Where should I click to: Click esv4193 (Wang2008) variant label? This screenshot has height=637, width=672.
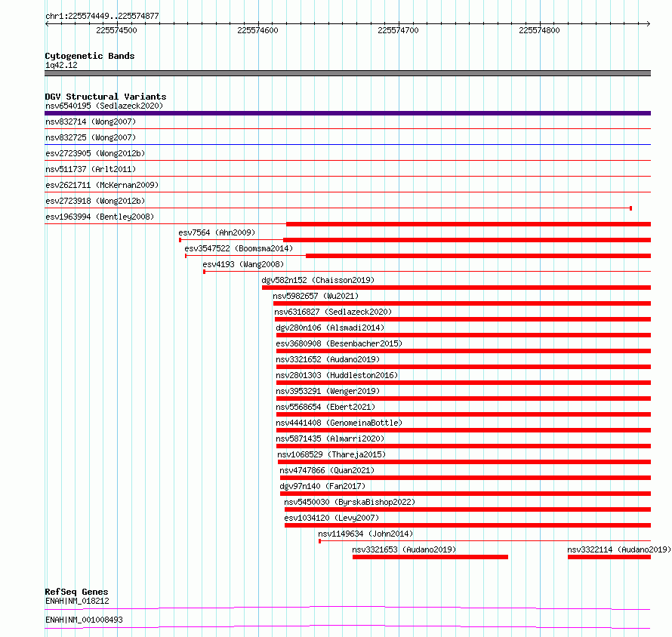pyautogui.click(x=243, y=264)
